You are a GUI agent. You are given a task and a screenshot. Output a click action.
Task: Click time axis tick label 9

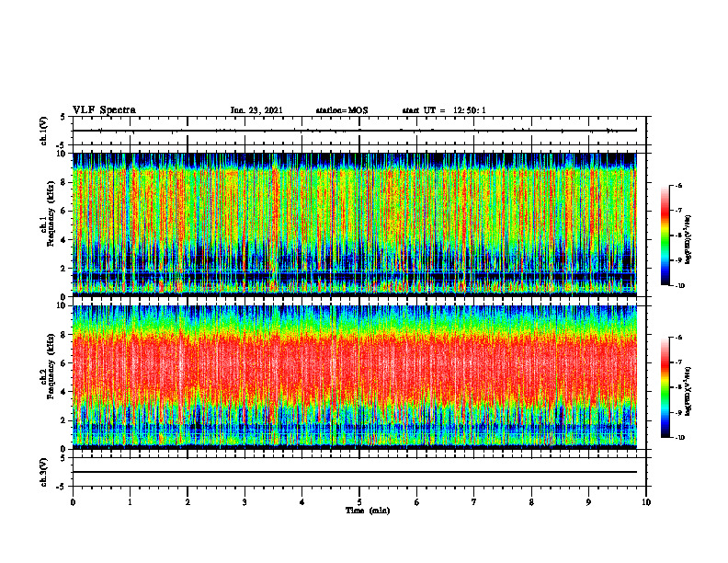point(588,502)
